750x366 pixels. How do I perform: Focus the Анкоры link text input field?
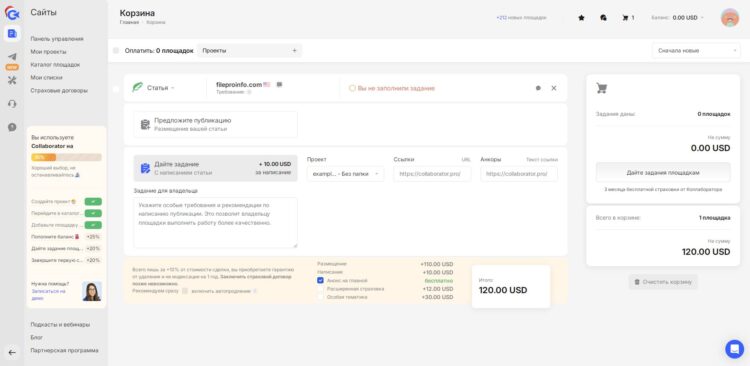[519, 174]
